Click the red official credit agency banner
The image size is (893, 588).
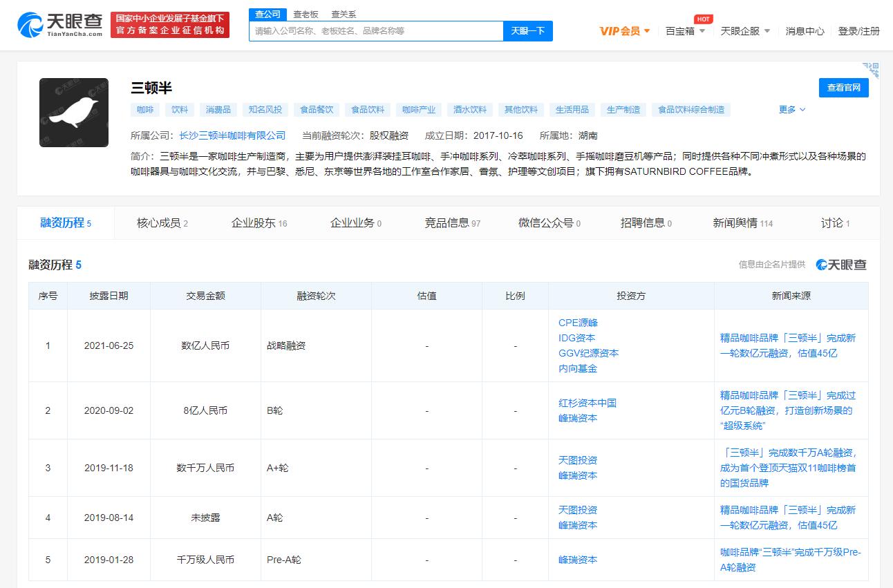[170, 25]
